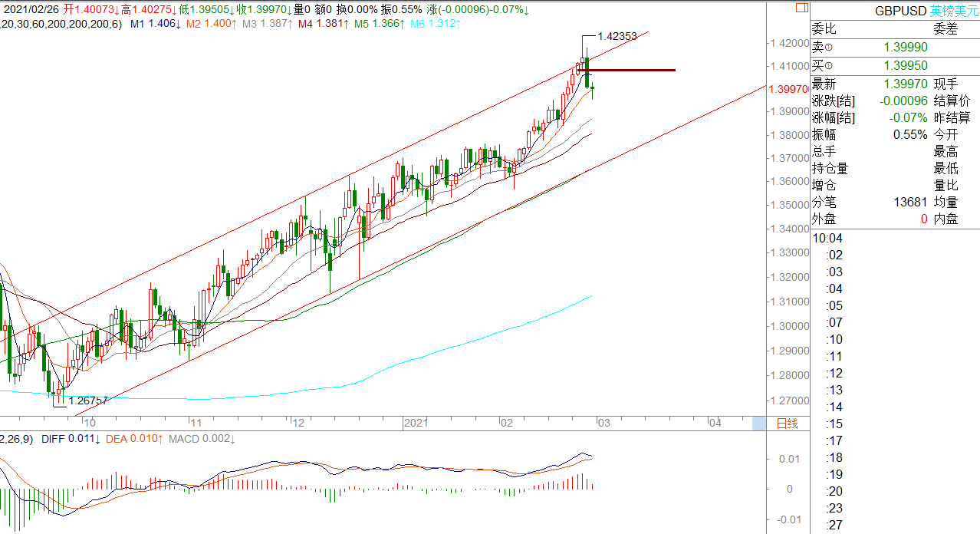The image size is (980, 534).
Task: Click the 现手 label
Action: point(945,84)
